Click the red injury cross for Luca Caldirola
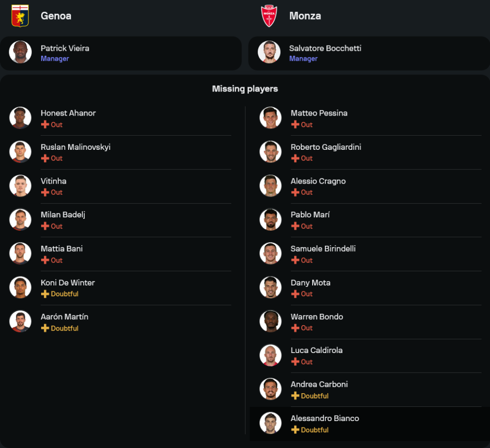This screenshot has width=490, height=448. (x=295, y=362)
